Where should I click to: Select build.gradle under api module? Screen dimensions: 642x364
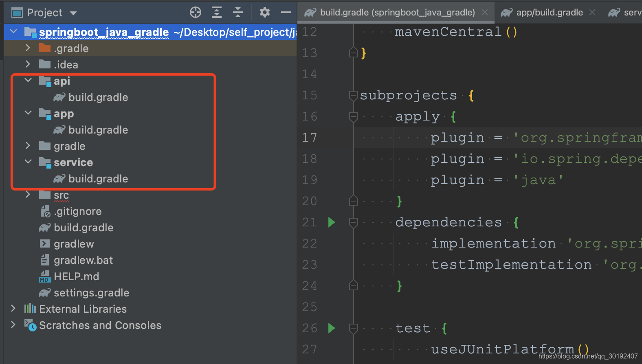pyautogui.click(x=98, y=97)
